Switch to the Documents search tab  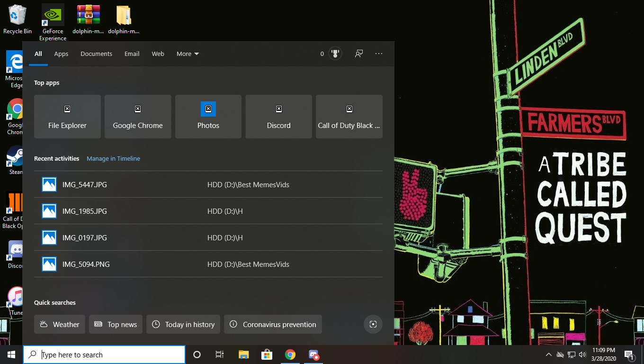pyautogui.click(x=96, y=54)
